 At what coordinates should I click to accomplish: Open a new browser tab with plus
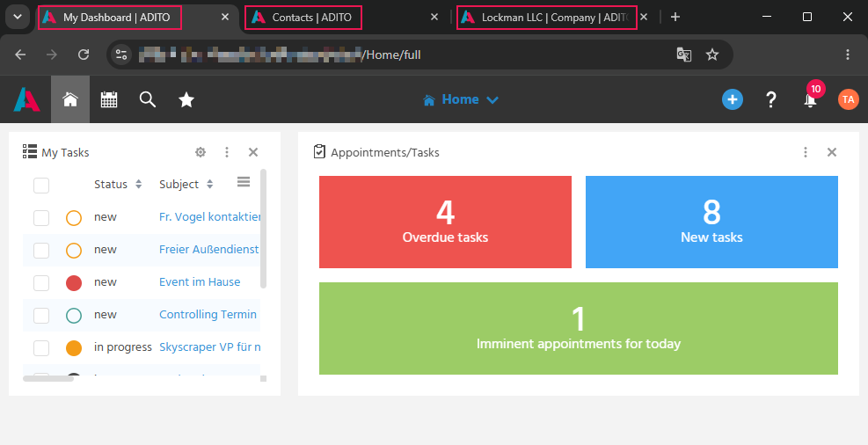pos(675,18)
